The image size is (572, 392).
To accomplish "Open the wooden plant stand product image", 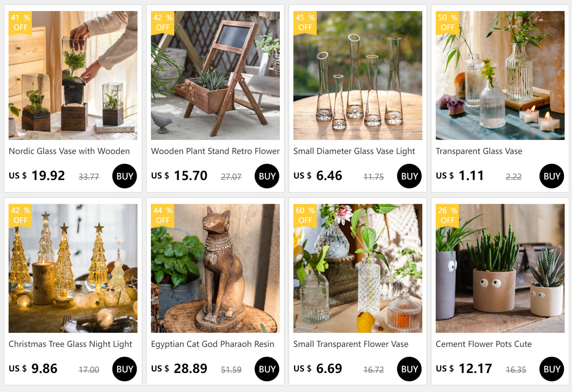I will click(x=215, y=75).
